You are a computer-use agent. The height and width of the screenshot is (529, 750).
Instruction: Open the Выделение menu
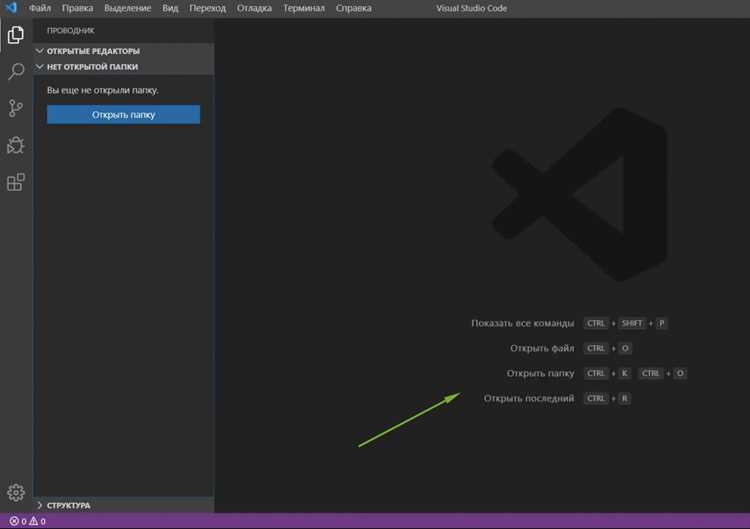(x=128, y=8)
